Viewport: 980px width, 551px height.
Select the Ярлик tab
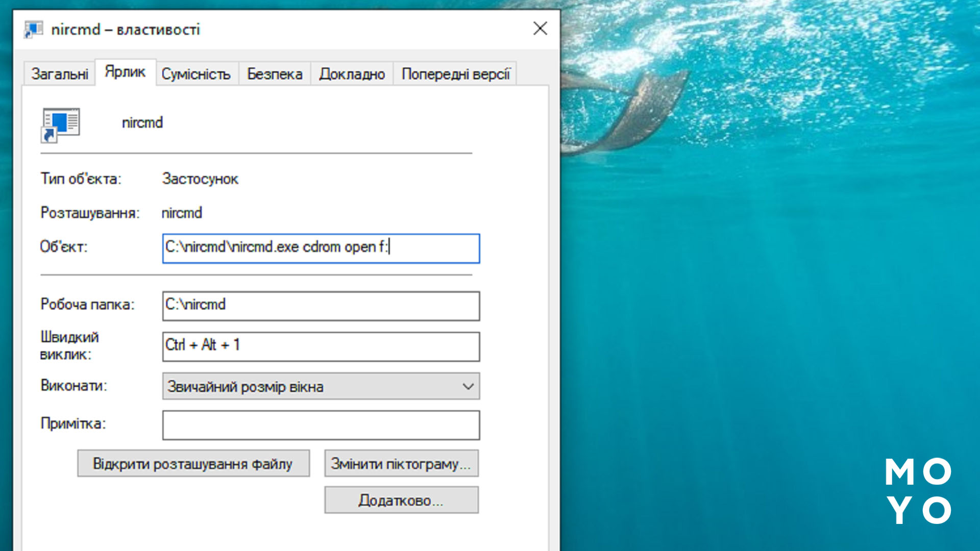(x=126, y=72)
